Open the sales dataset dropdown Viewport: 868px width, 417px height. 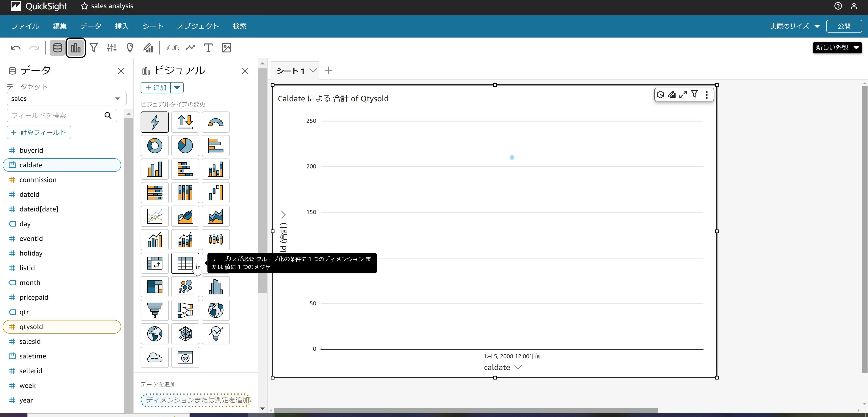(x=66, y=99)
